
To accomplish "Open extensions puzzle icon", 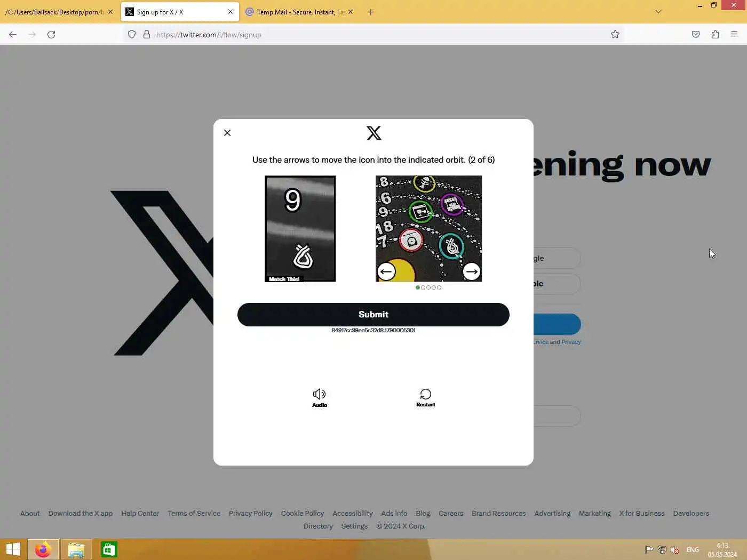I will pyautogui.click(x=715, y=35).
